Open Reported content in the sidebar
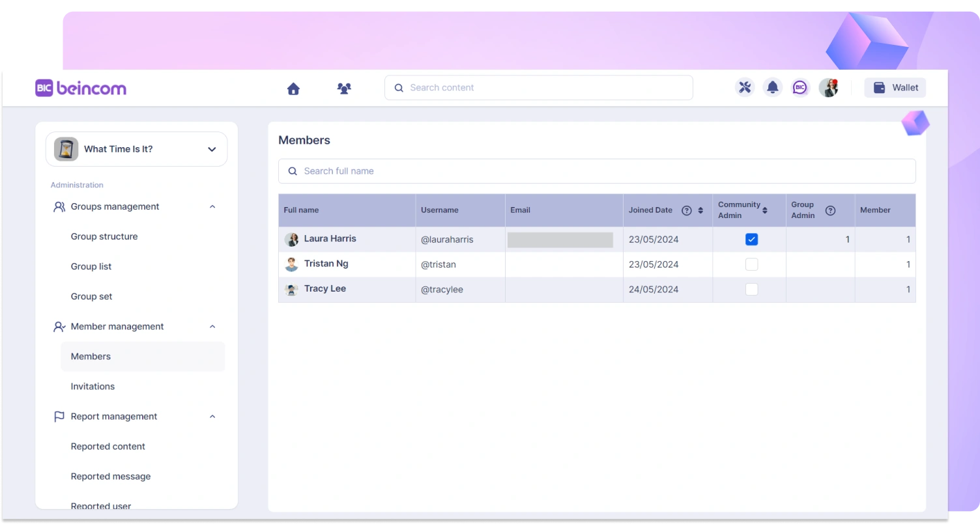 click(108, 447)
